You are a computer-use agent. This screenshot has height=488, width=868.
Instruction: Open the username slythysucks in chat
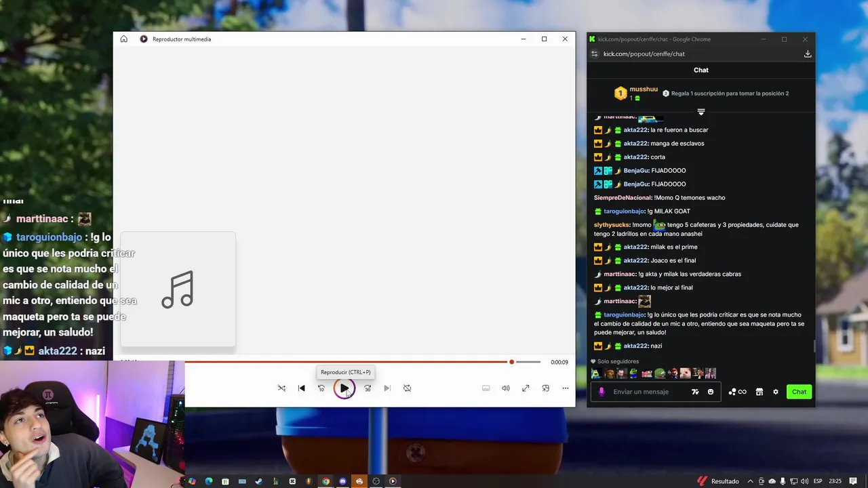click(x=612, y=225)
